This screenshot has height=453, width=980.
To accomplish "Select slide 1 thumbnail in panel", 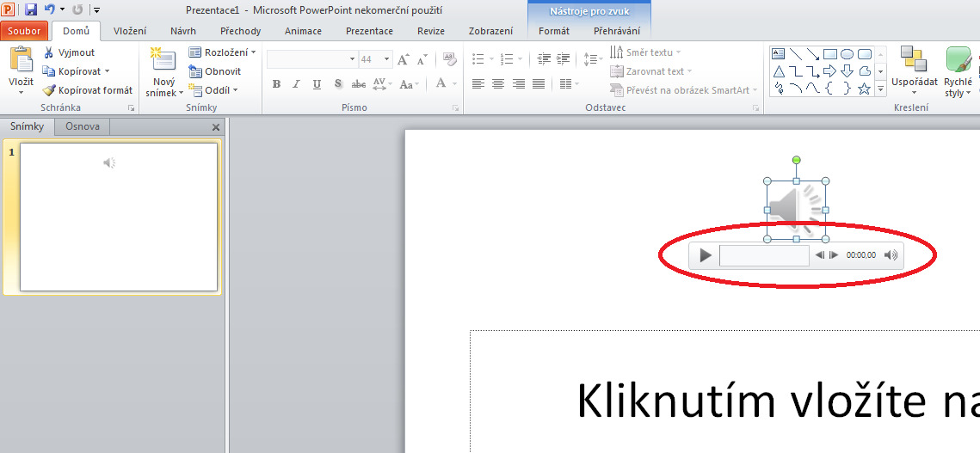I will [119, 217].
